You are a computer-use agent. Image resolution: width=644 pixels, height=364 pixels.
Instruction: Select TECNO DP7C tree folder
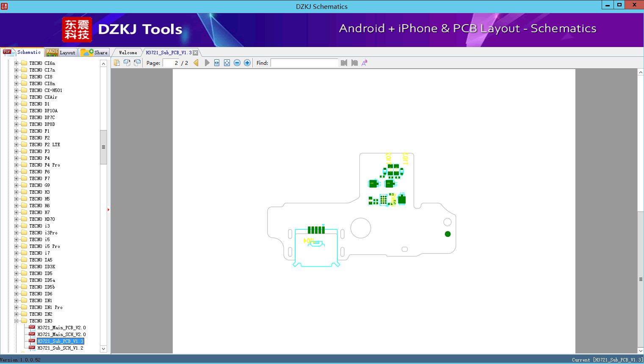tap(42, 117)
